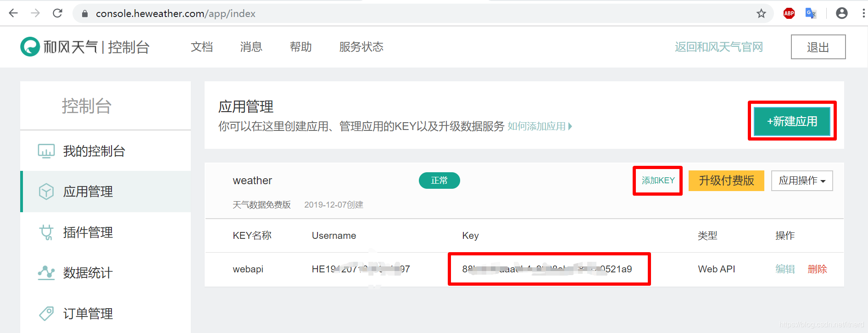868x333 pixels.
Task: Open the 服务状态 menu item
Action: 362,47
